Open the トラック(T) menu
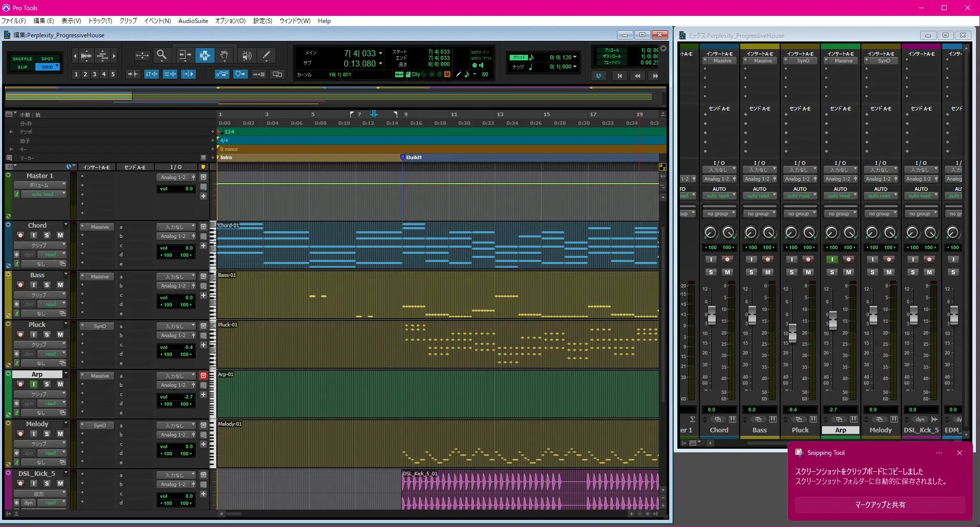 (x=100, y=21)
